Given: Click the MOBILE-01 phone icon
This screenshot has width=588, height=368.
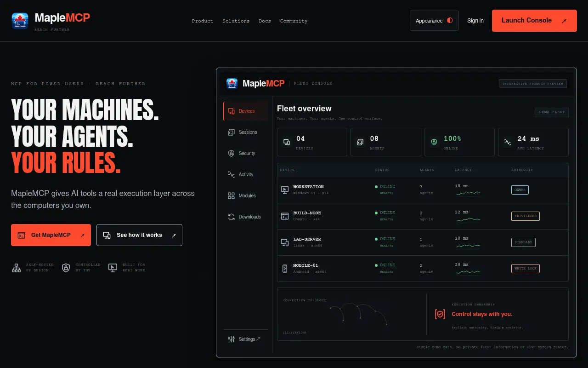Looking at the screenshot, I should click(x=285, y=269).
